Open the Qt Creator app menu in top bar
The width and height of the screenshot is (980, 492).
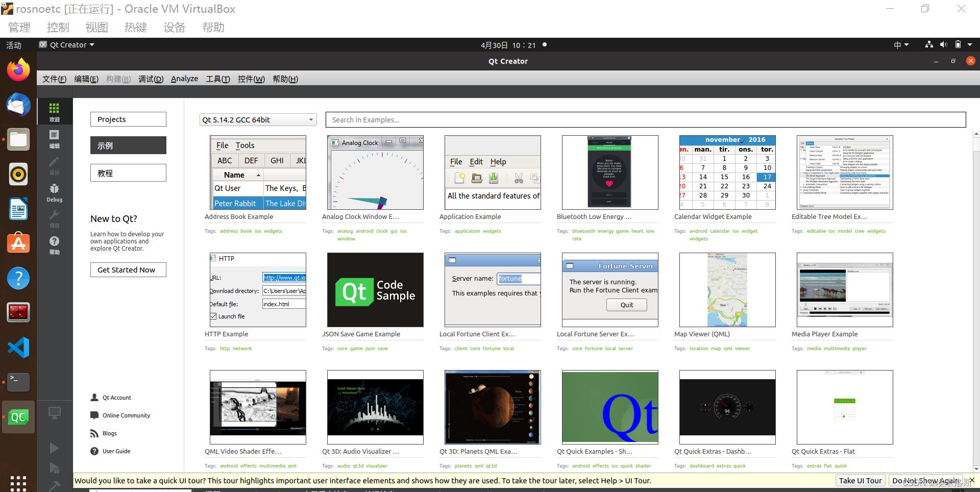tap(67, 45)
